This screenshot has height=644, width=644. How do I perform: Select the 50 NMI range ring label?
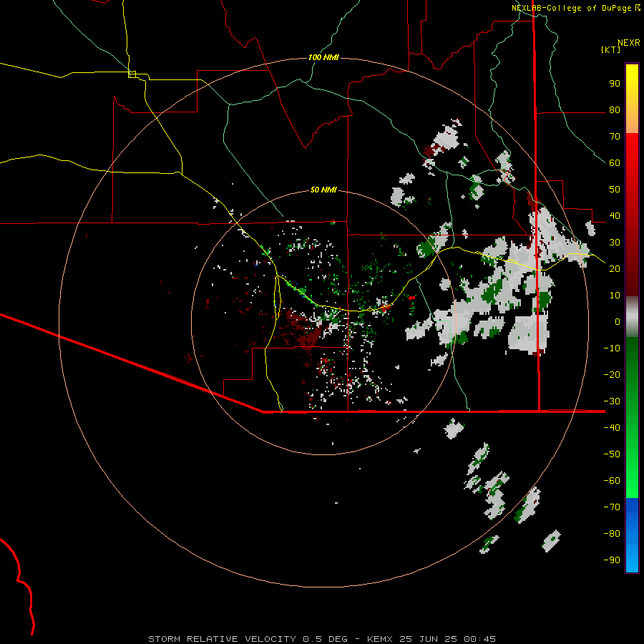pos(323,190)
